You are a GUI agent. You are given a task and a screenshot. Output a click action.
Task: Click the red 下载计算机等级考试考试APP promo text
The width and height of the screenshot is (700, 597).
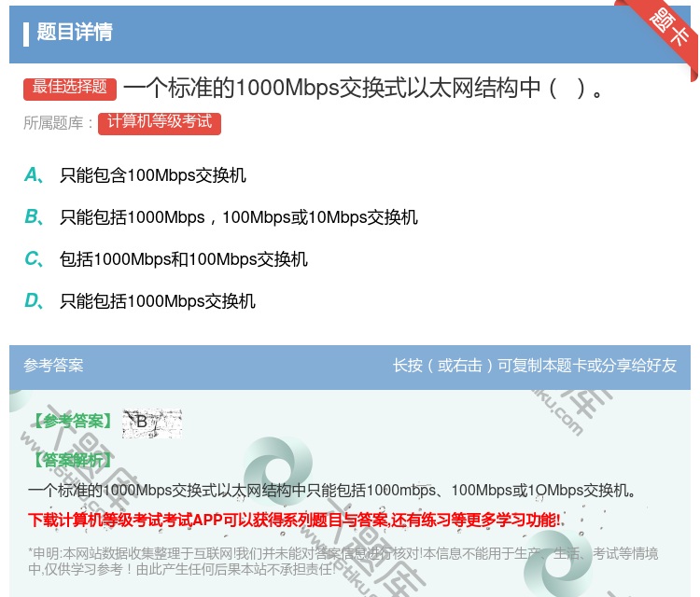295,520
